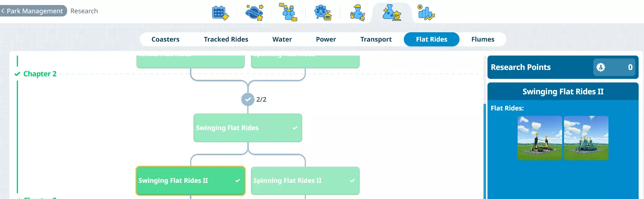Open the rides and shops Ferris wheel icon
This screenshot has width=644, height=199.
(322, 13)
